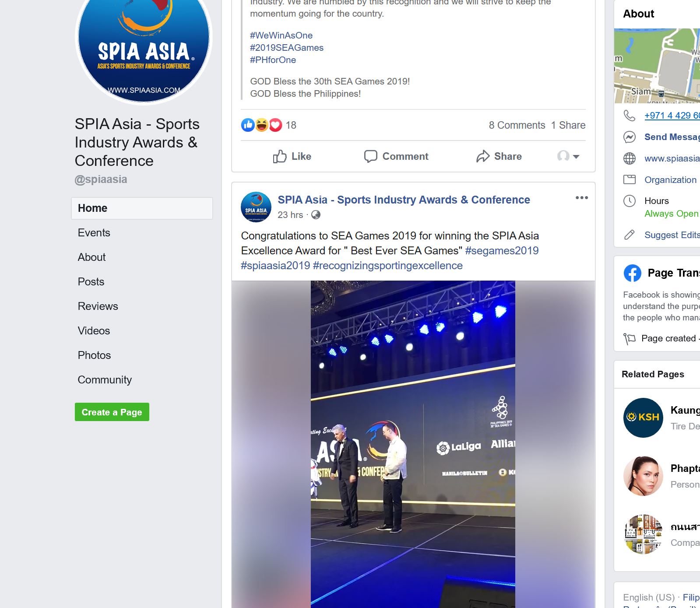The height and width of the screenshot is (608, 700).
Task: Open the #segames2019 hashtag link
Action: (502, 251)
